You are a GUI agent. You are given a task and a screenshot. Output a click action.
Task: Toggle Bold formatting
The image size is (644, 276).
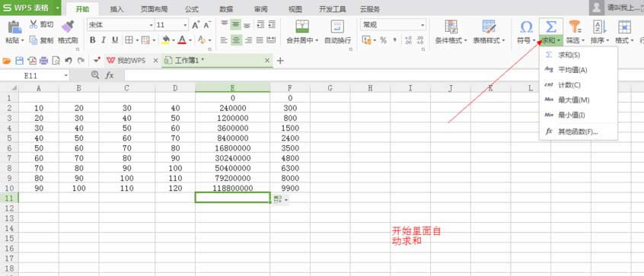[x=92, y=40]
